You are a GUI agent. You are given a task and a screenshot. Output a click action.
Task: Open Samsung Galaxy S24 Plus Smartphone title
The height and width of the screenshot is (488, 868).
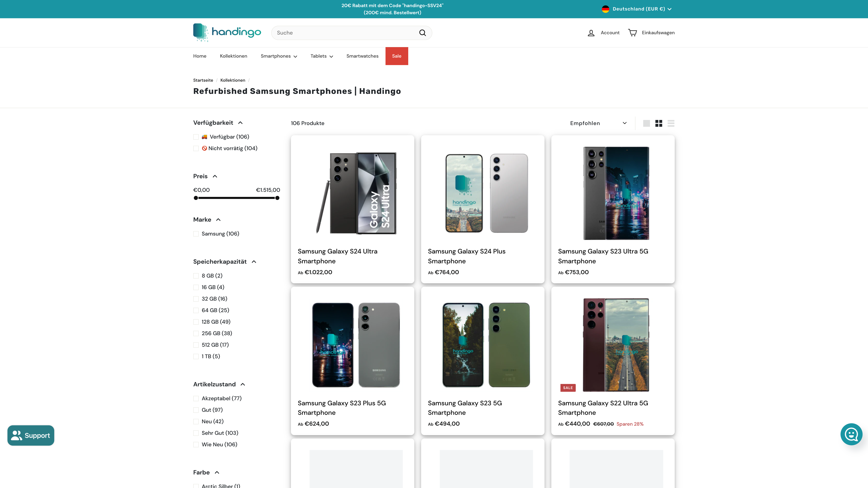pos(466,256)
